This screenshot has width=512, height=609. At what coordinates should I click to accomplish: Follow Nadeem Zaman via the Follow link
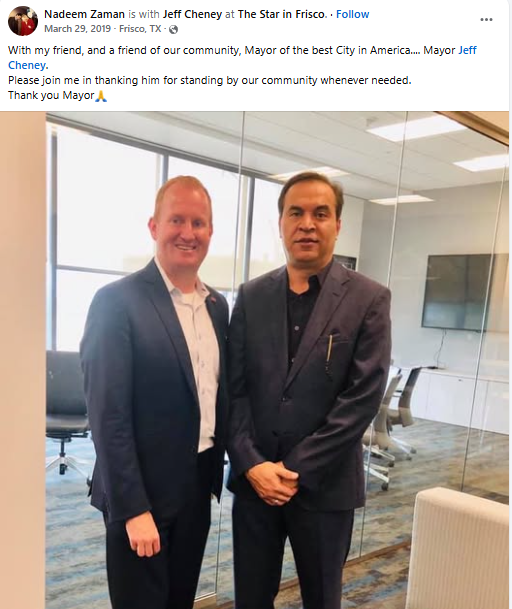(352, 14)
